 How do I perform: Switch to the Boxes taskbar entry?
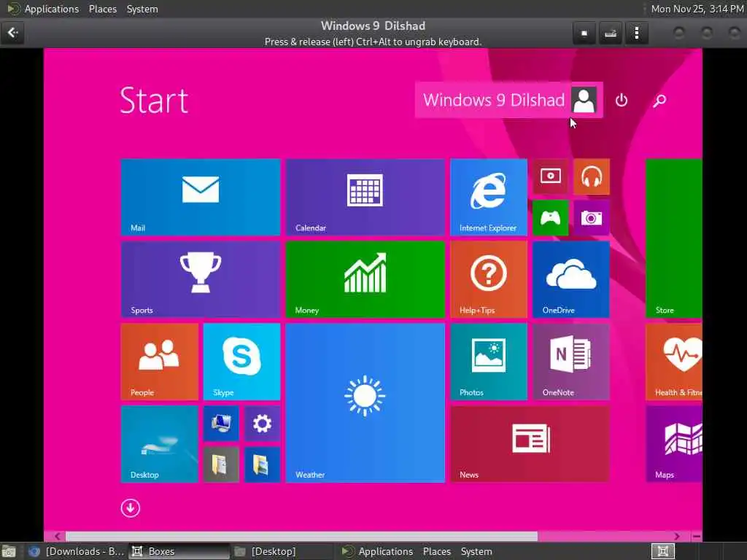click(179, 551)
